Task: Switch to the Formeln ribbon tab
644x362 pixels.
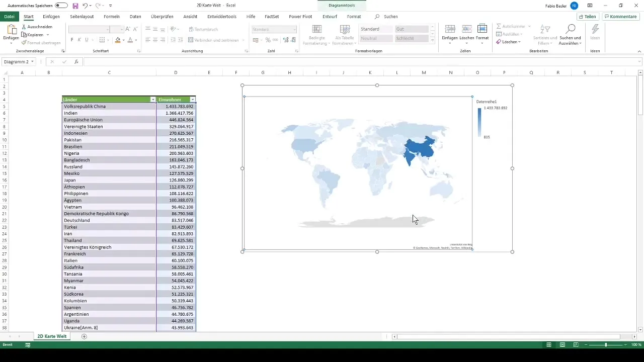Action: tap(112, 17)
